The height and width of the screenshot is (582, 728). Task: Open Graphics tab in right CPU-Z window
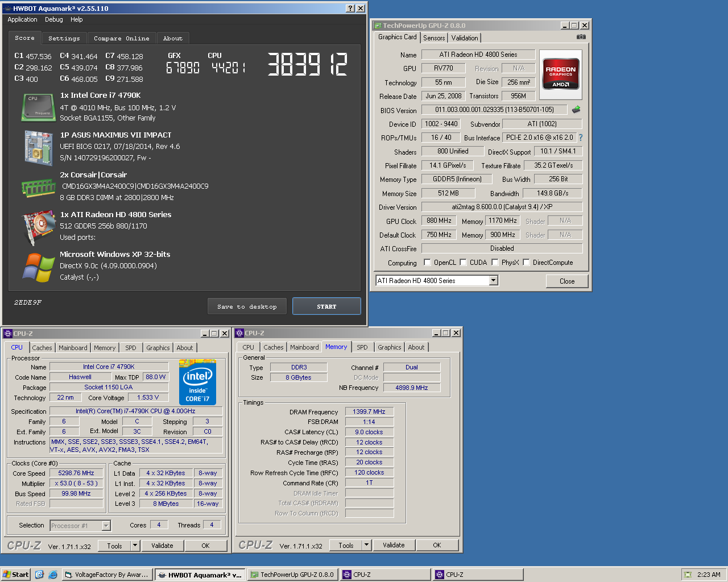click(390, 347)
